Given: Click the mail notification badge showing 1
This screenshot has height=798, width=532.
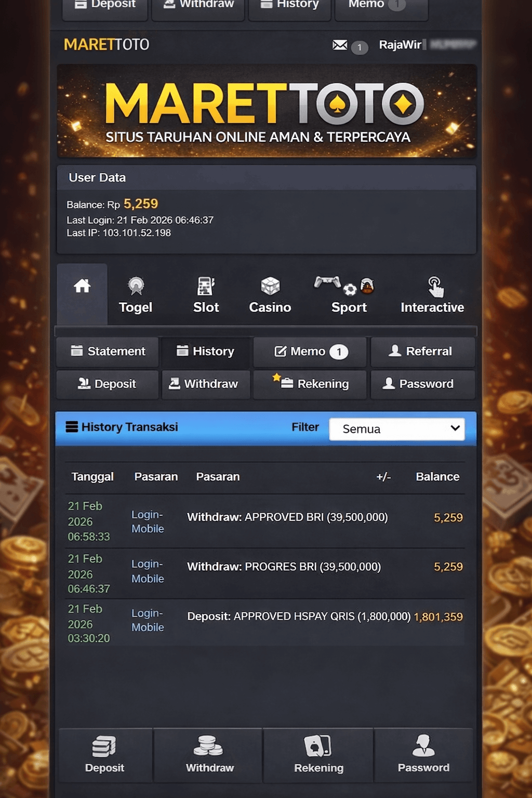Looking at the screenshot, I should (x=359, y=47).
